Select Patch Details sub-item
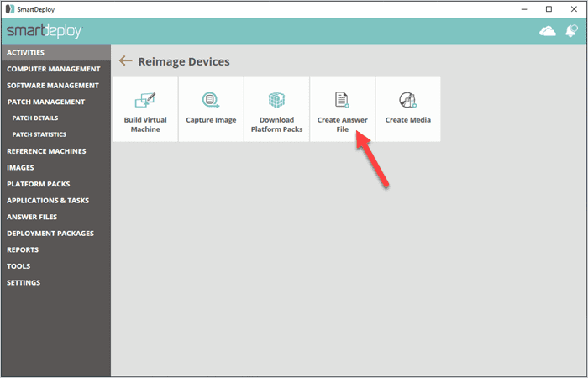Viewport: 588px width, 378px height. point(56,118)
